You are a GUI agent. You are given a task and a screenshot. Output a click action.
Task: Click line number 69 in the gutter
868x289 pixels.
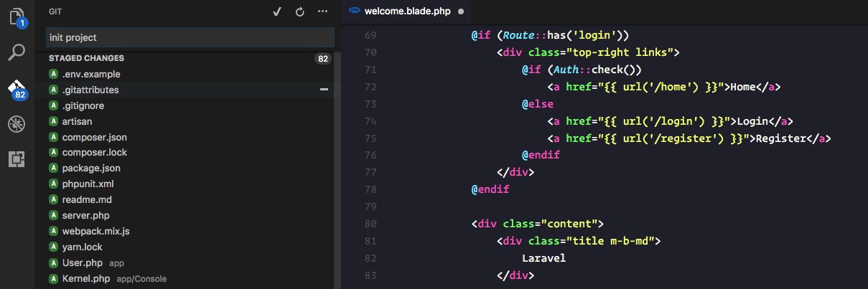tap(370, 35)
